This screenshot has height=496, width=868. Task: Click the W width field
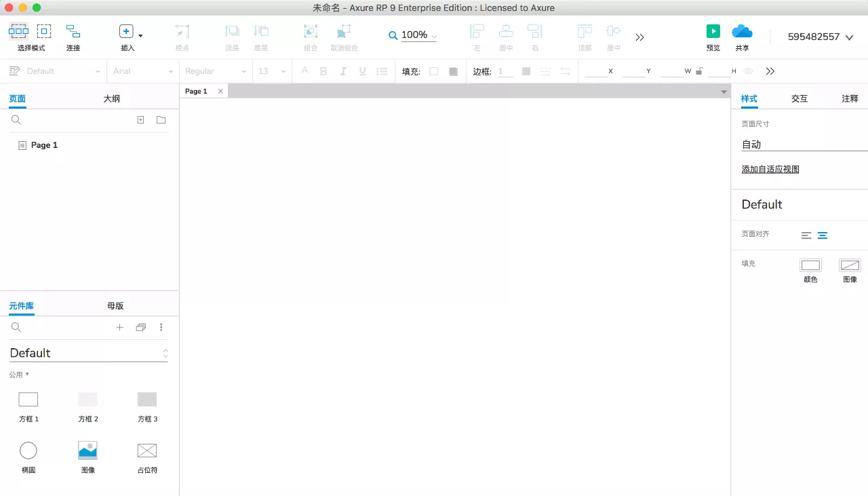pos(672,71)
